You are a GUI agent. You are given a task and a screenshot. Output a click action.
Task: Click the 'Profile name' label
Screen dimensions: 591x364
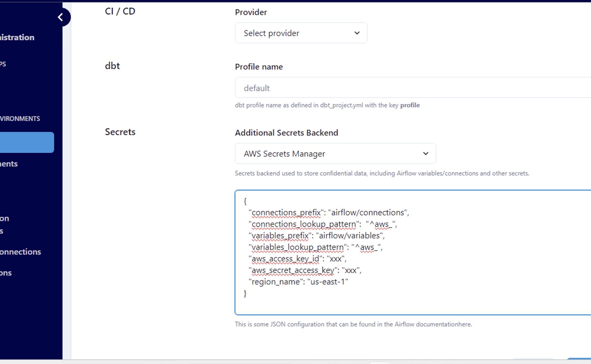click(x=259, y=67)
